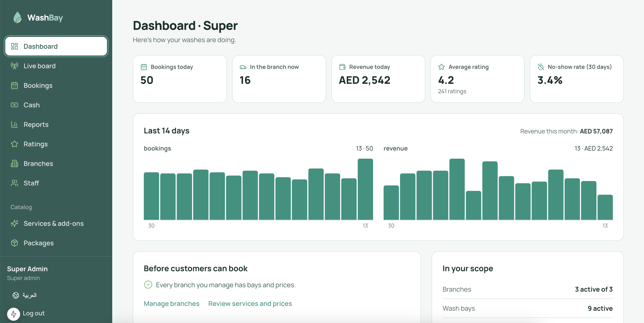Click the Packages box icon
This screenshot has width=644, height=323.
click(14, 243)
